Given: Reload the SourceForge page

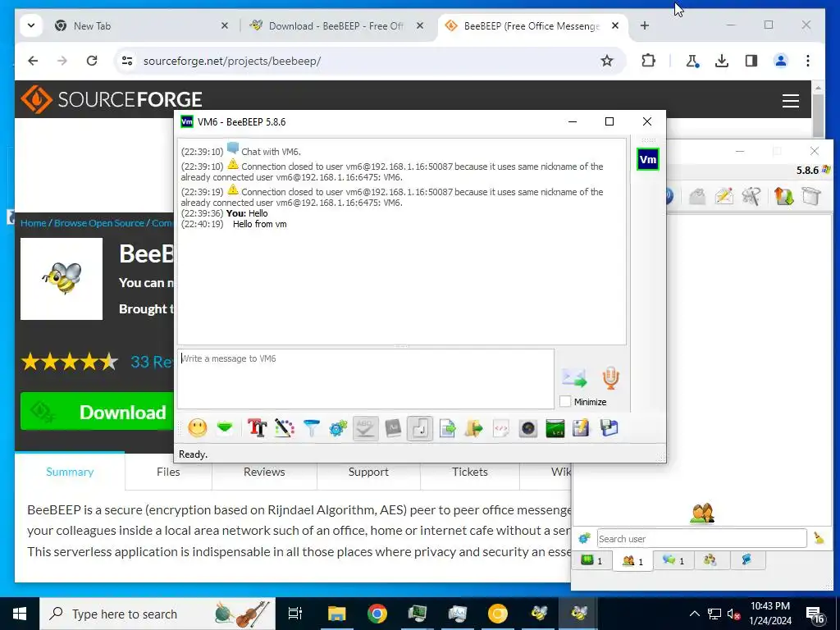Looking at the screenshot, I should pyautogui.click(x=92, y=61).
